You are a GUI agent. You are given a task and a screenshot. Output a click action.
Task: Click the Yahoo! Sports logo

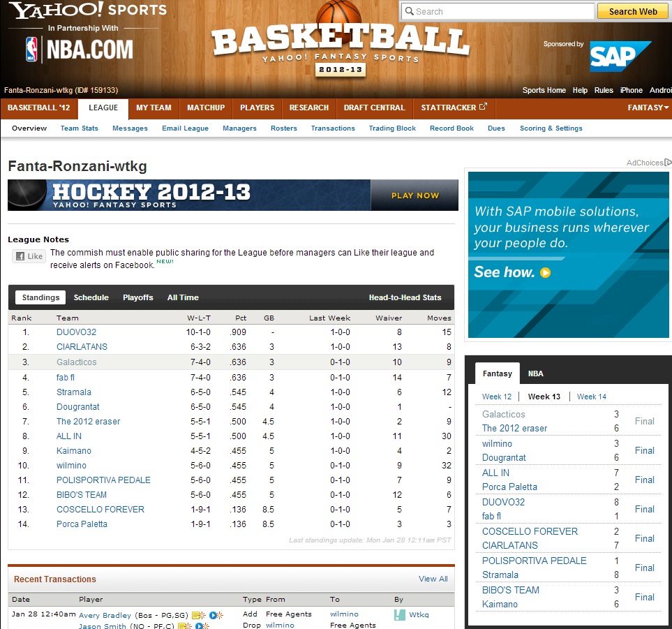click(x=88, y=10)
